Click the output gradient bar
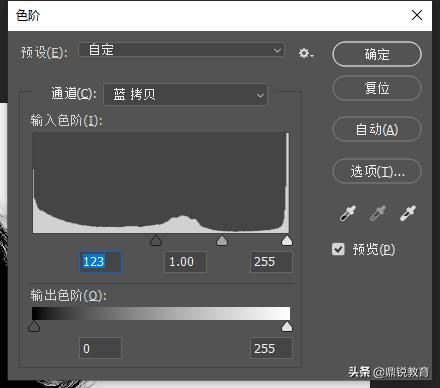 (161, 314)
